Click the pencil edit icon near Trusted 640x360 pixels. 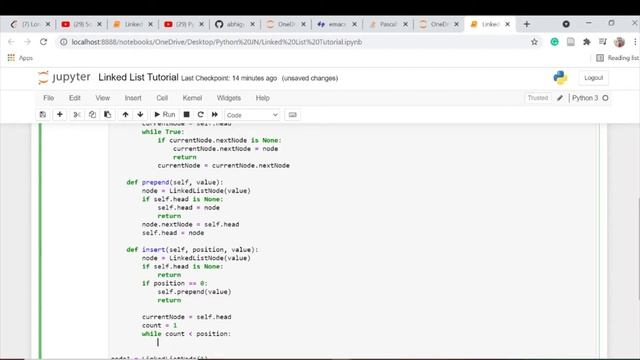point(560,98)
